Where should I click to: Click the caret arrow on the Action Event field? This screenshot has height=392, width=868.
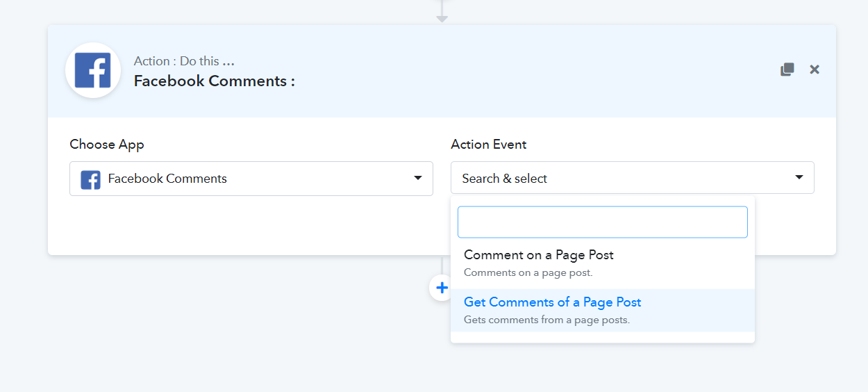coord(799,178)
